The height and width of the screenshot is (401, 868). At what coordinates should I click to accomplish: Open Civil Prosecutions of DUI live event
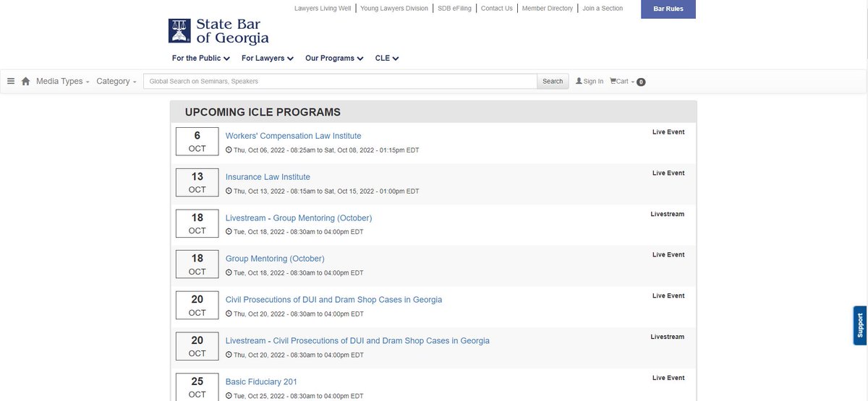coord(333,299)
